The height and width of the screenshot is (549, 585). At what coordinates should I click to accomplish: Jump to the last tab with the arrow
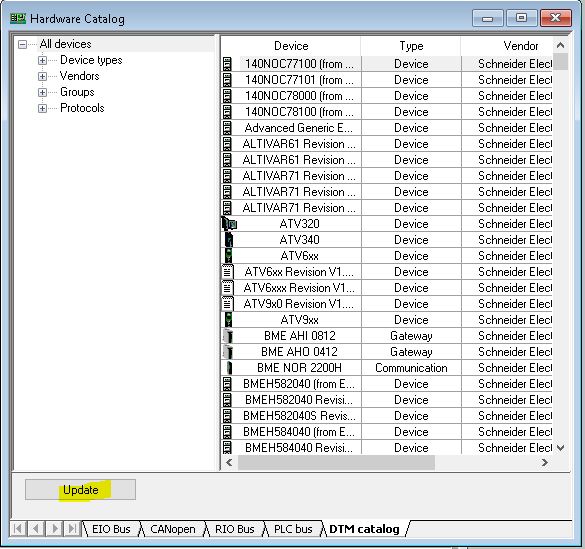click(x=72, y=529)
